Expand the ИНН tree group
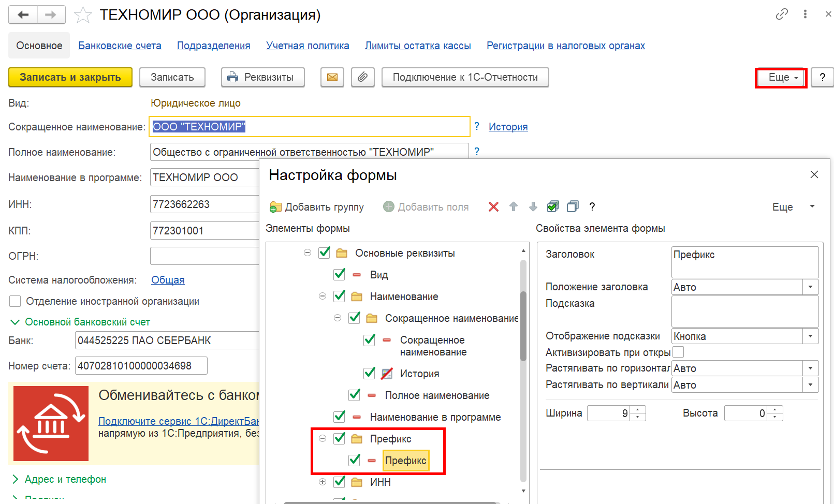 click(323, 482)
